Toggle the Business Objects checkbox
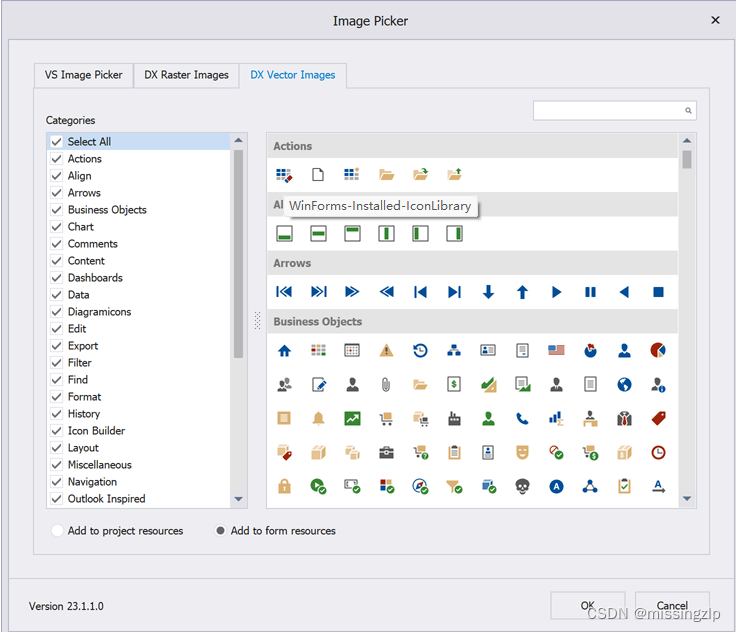The height and width of the screenshot is (632, 736). 56,210
